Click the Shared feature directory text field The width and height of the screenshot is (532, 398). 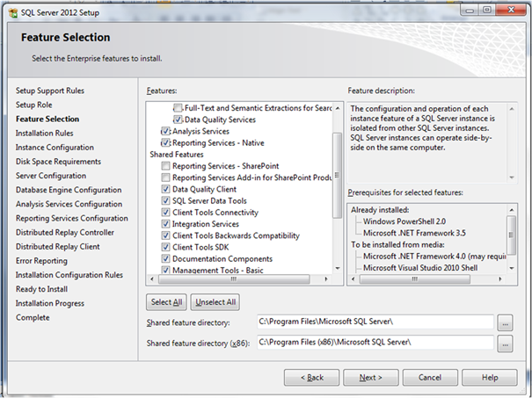(x=375, y=322)
